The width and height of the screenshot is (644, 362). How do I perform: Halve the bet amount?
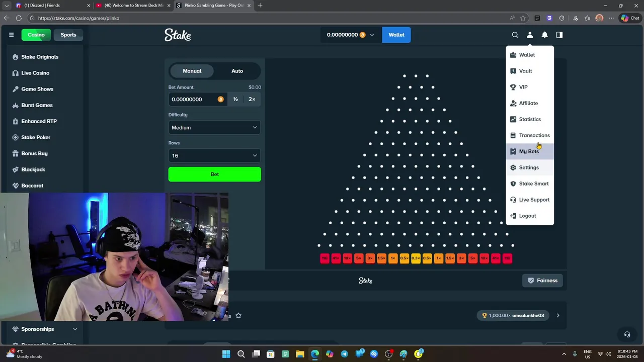point(235,99)
